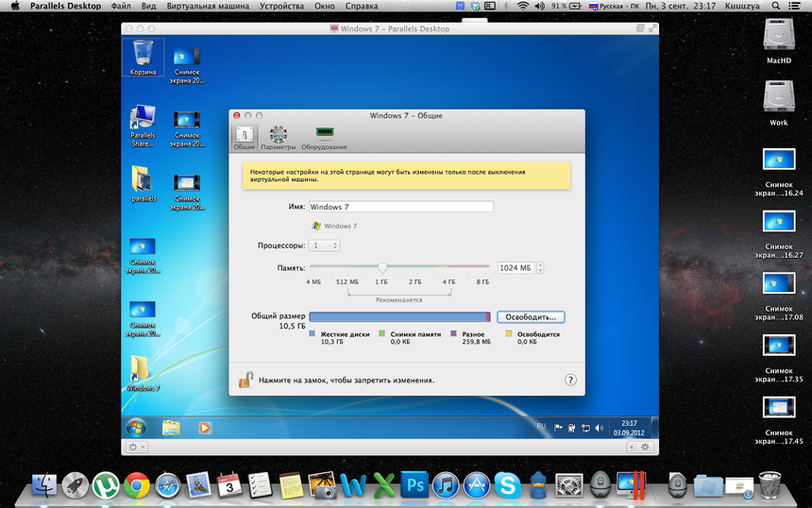The width and height of the screenshot is (812, 508).
Task: Select the Общие general tab icon
Action: tap(244, 138)
